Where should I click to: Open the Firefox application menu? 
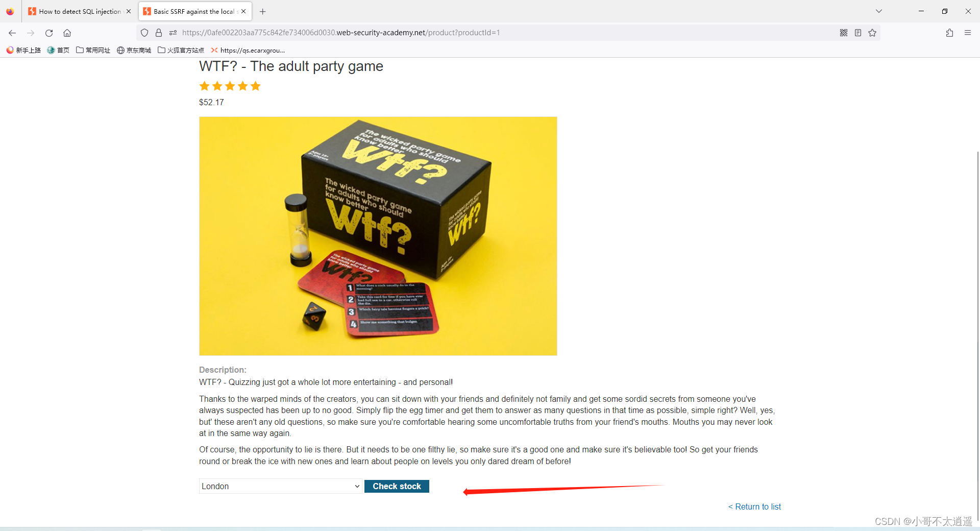coord(967,33)
